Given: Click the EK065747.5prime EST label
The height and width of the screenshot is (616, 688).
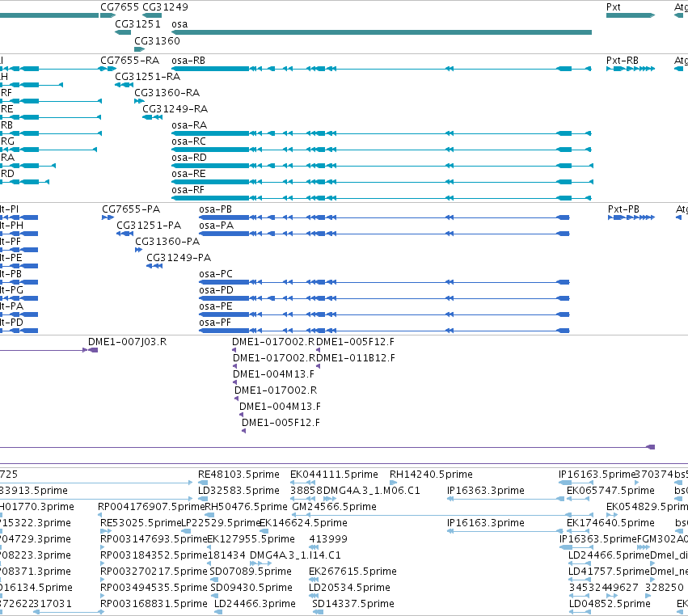Looking at the screenshot, I should point(610,491).
